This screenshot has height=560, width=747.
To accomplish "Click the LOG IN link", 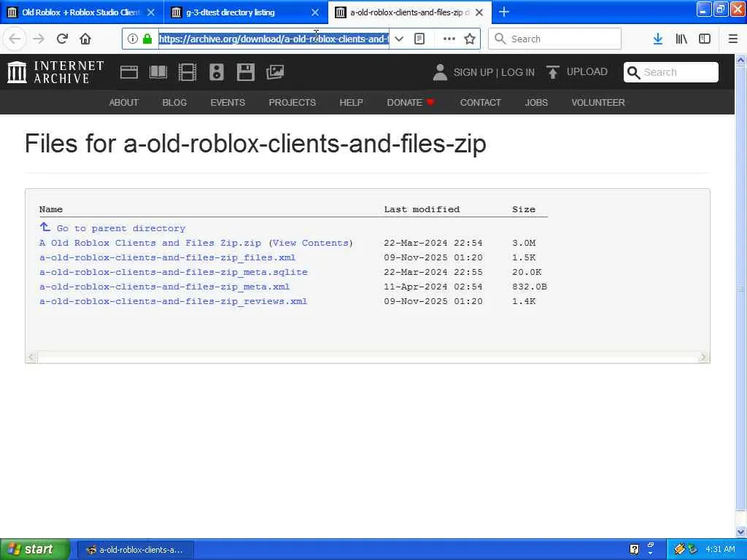I will [x=518, y=72].
